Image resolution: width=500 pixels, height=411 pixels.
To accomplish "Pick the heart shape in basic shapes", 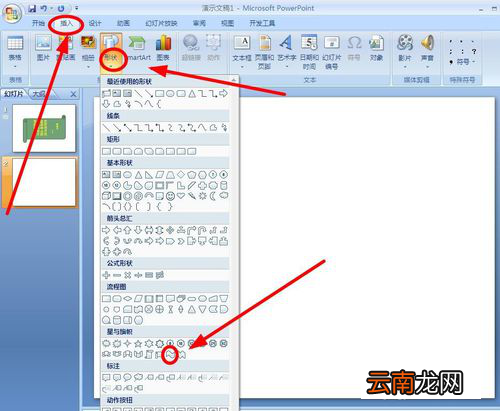I will 181,196.
